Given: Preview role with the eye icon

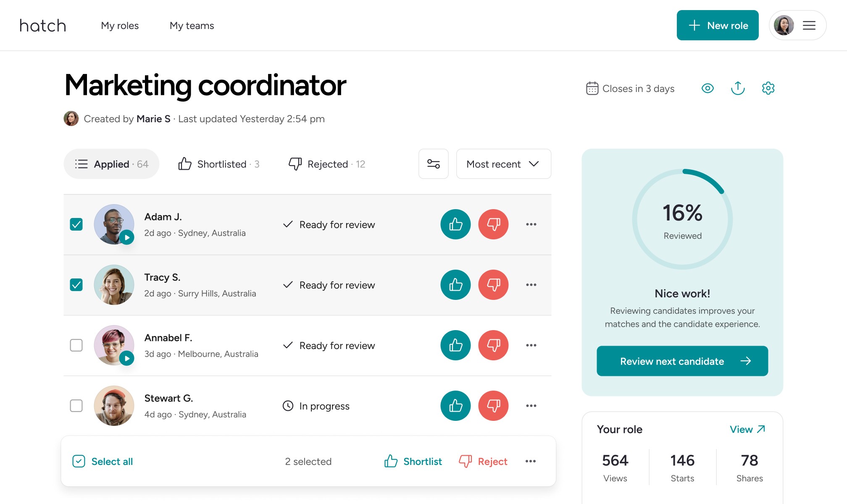Looking at the screenshot, I should [708, 88].
